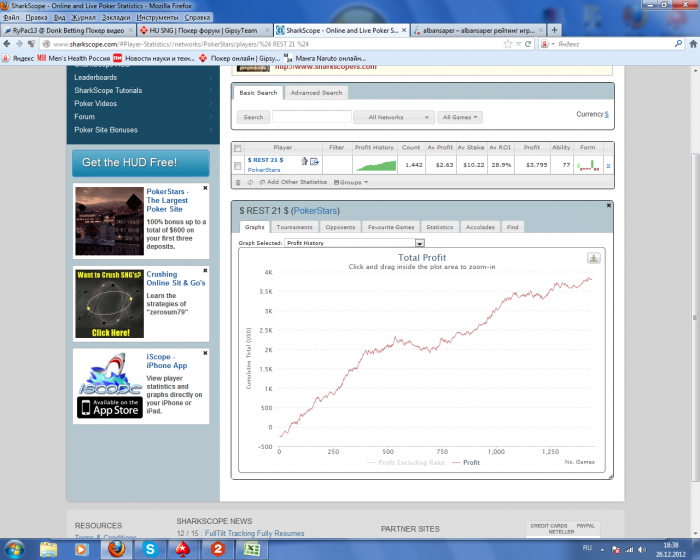This screenshot has width=700, height=560.
Task: Open the PokerStars link in panel title
Action: click(315, 211)
